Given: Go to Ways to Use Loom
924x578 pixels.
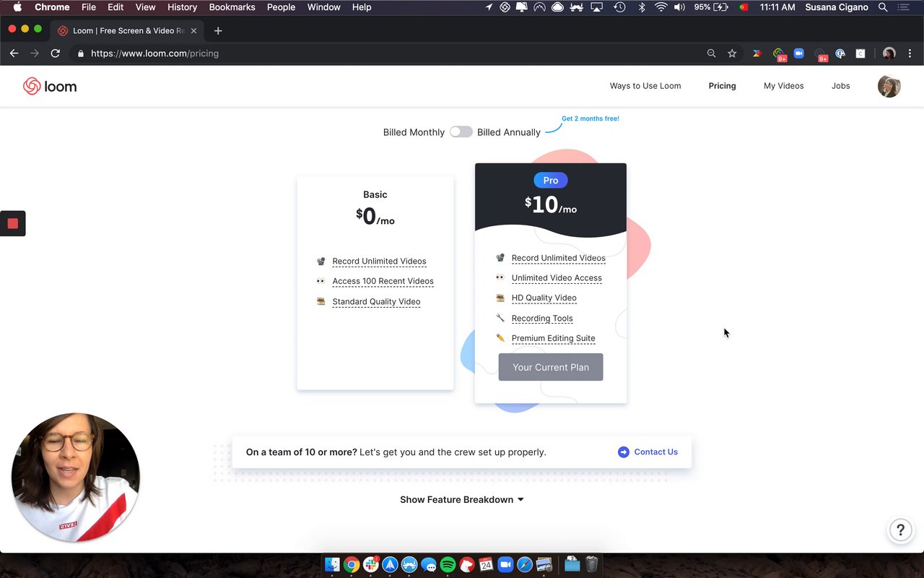Looking at the screenshot, I should 645,86.
